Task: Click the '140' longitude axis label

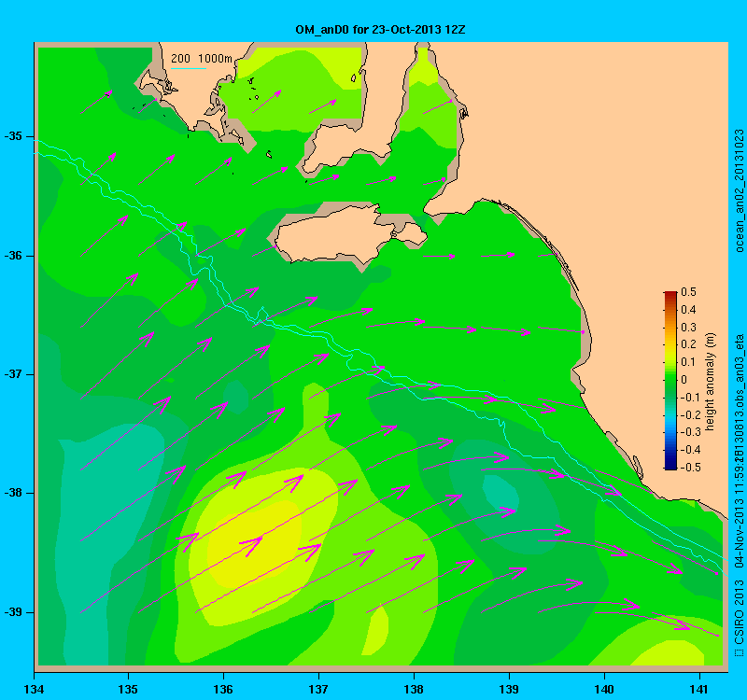Action: click(604, 689)
